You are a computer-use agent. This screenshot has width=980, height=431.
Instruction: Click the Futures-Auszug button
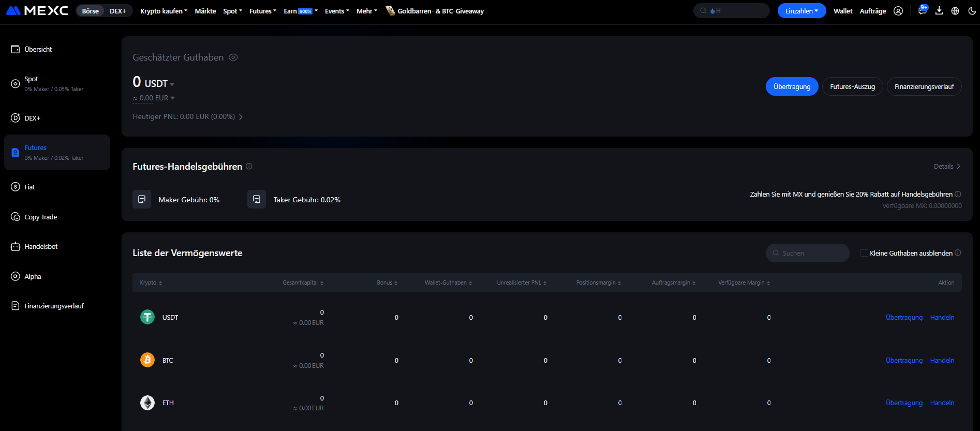click(x=852, y=86)
